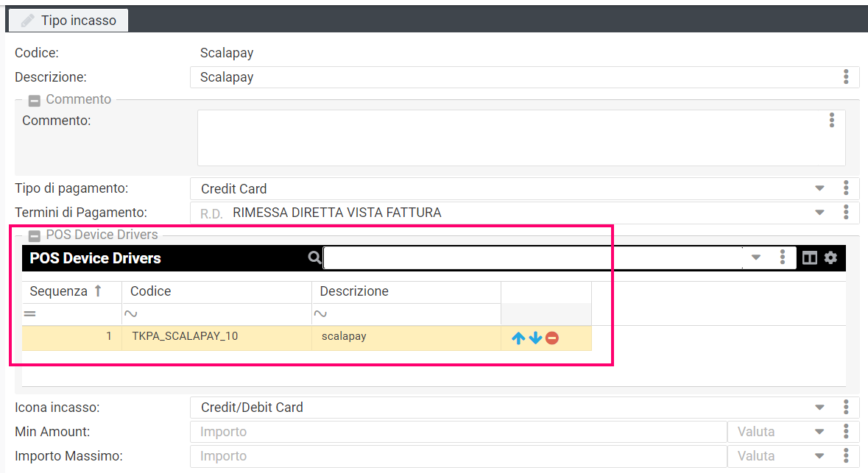Remove the TKPA_SCALAPAY_10 driver row

click(x=552, y=338)
